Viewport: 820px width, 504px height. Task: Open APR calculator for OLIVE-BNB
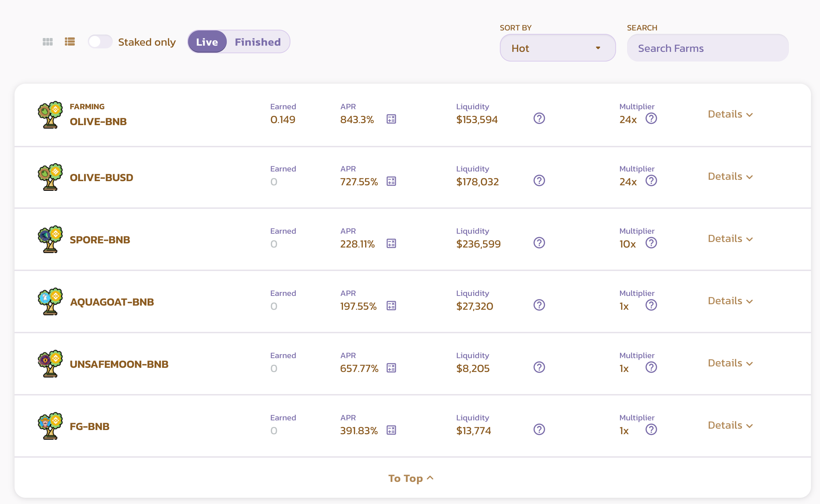[x=391, y=119]
